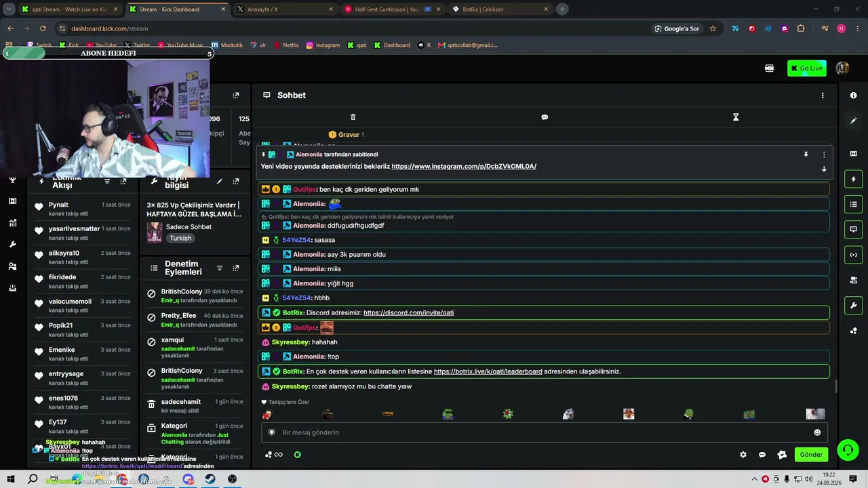Click Pretty_Efee in moderation actions
The width and height of the screenshot is (868, 488).
click(x=178, y=316)
